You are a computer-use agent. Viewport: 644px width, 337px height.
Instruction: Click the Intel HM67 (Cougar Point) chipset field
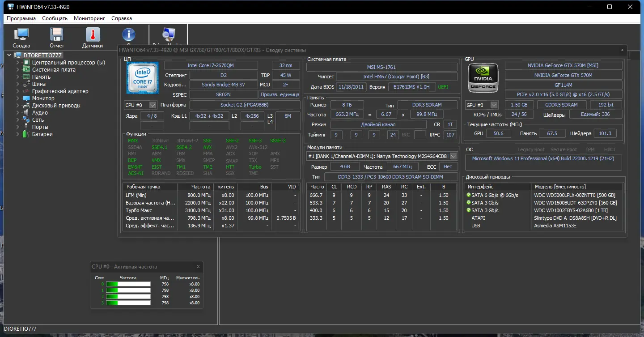[397, 77]
